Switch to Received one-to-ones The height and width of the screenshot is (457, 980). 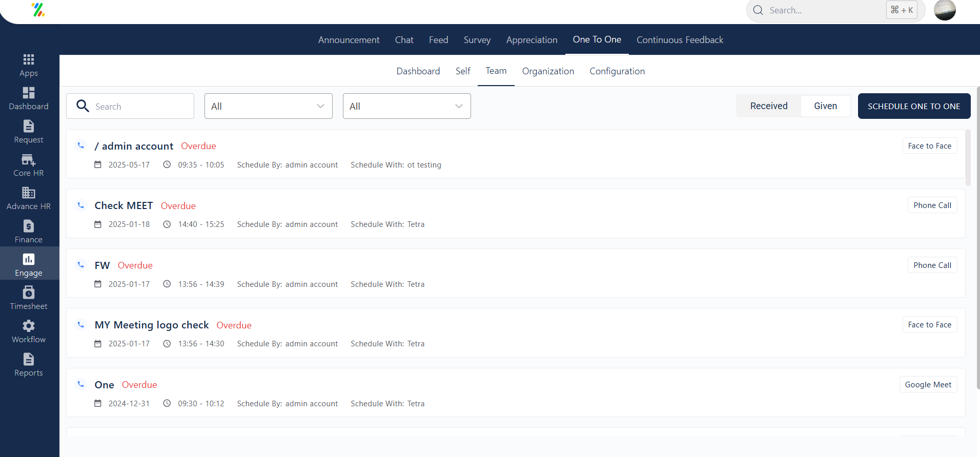pyautogui.click(x=769, y=106)
